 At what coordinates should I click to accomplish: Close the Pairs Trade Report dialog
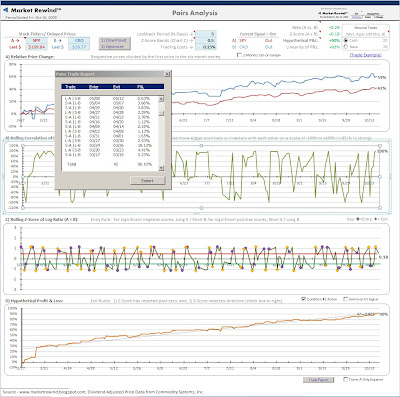click(167, 74)
